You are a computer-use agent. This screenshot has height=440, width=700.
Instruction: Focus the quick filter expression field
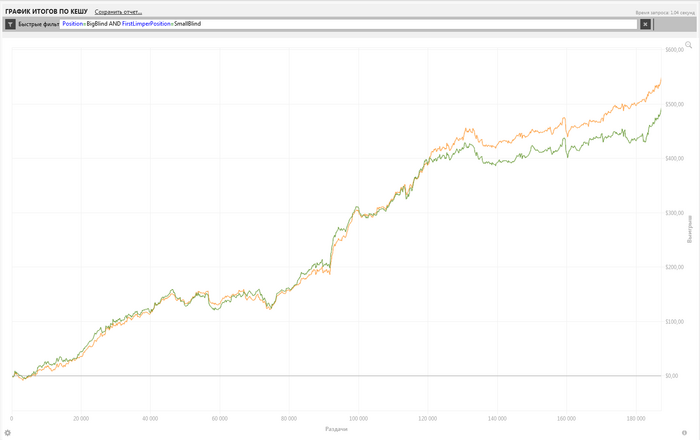click(x=348, y=24)
